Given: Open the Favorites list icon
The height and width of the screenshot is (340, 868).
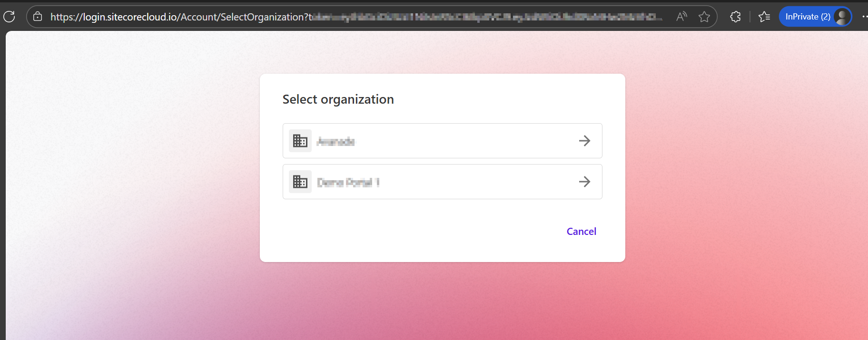Looking at the screenshot, I should [764, 17].
